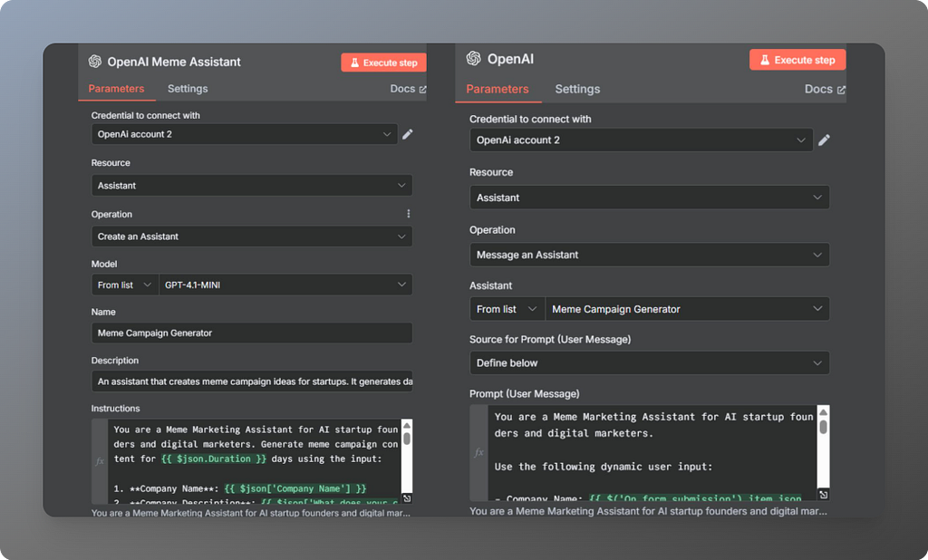Edit OpenAi account 2 credential via pencil icon
This screenshot has width=928, height=560.
pos(408,134)
